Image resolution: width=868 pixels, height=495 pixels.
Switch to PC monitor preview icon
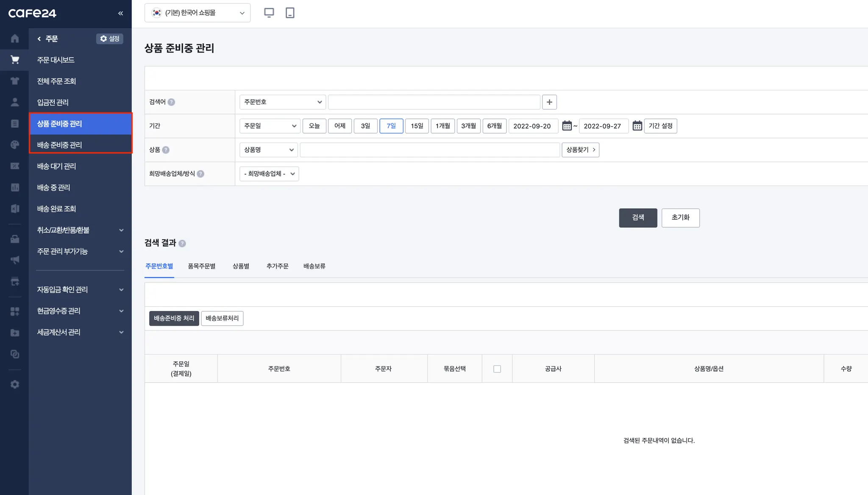tap(269, 13)
